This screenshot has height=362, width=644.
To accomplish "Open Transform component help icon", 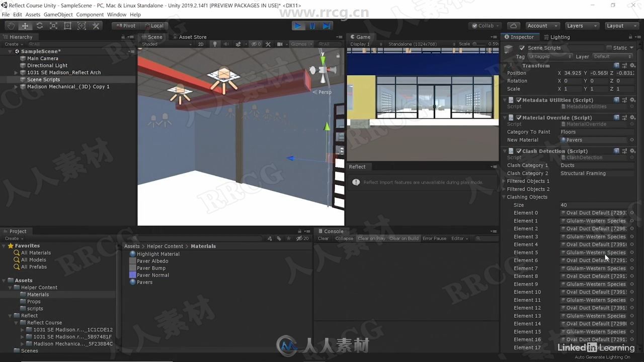I will pos(616,66).
